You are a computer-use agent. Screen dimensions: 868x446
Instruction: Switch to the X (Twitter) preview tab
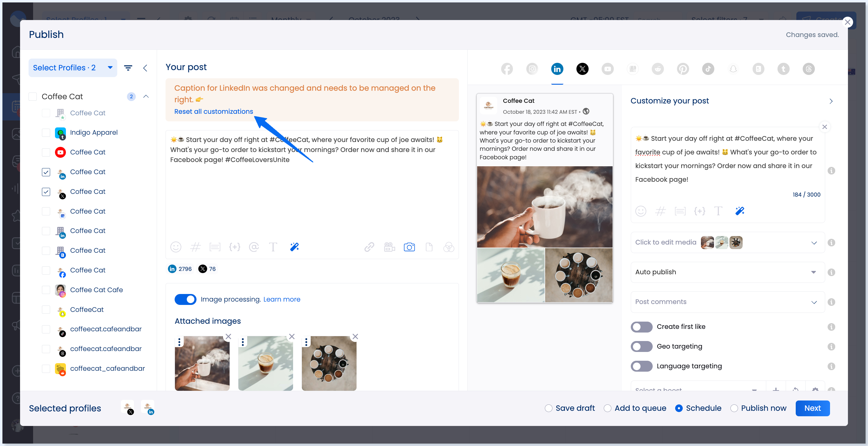(582, 69)
